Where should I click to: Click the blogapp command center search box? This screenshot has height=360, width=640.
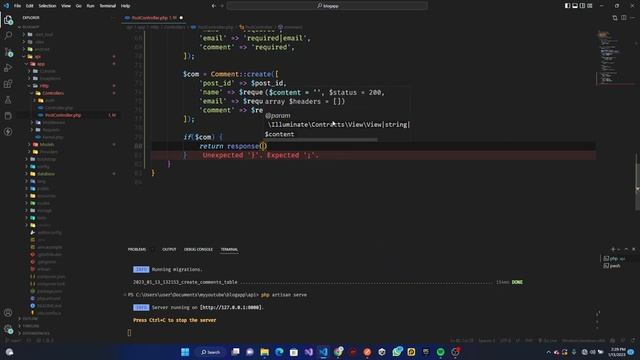coord(327,6)
